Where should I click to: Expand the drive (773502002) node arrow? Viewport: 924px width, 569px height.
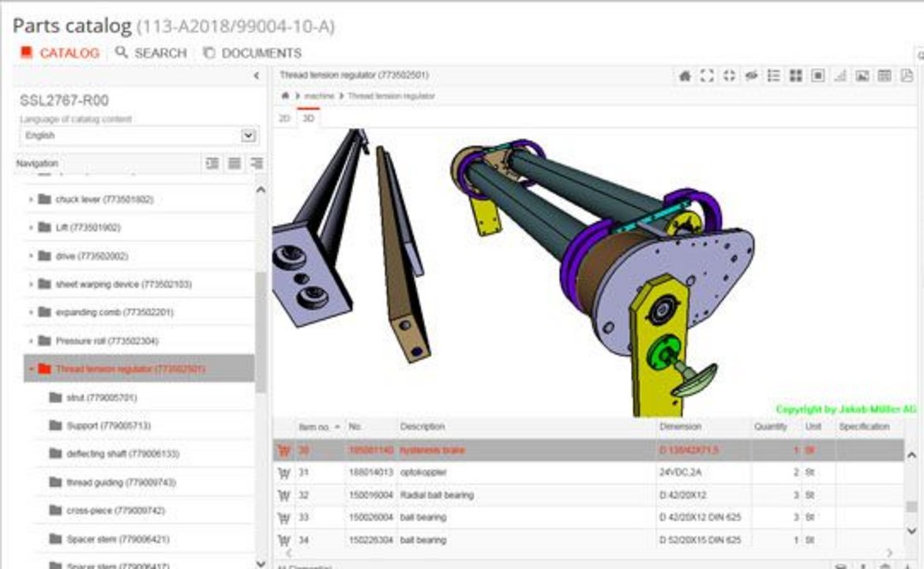click(x=31, y=256)
